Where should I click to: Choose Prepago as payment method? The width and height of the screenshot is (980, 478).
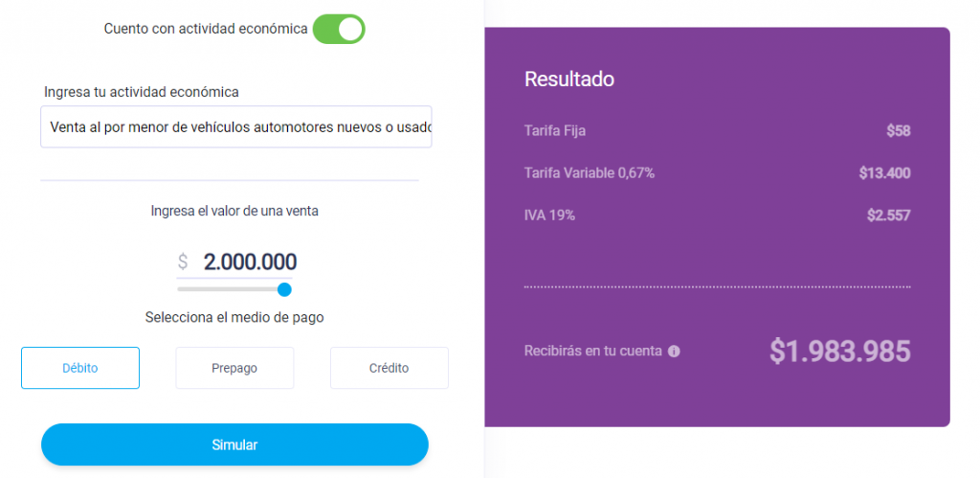[234, 368]
